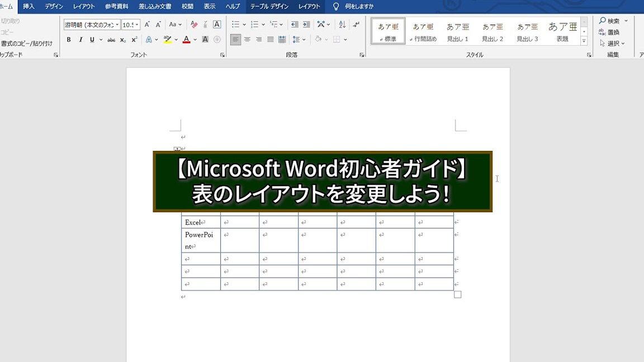Viewport: 644px width, 362px height.
Task: Toggle align left
Action: coord(235,40)
